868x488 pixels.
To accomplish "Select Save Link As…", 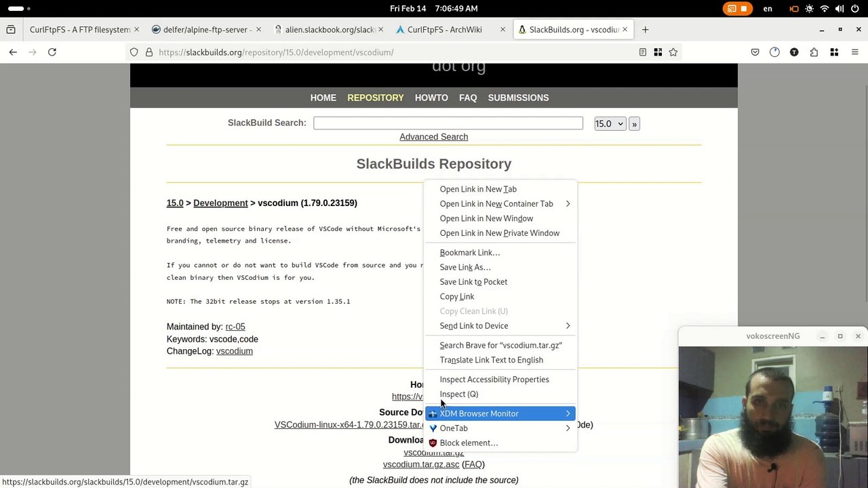I will pos(500,267).
